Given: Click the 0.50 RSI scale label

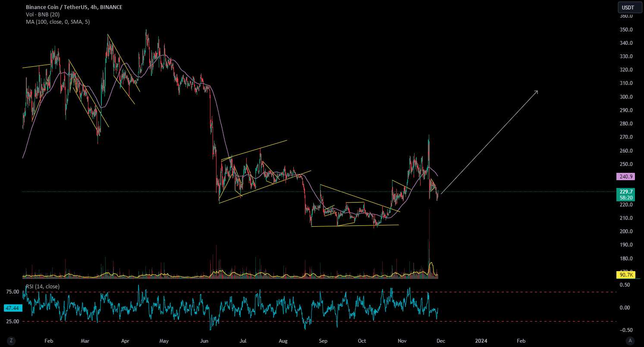Looking at the screenshot, I should [624, 285].
